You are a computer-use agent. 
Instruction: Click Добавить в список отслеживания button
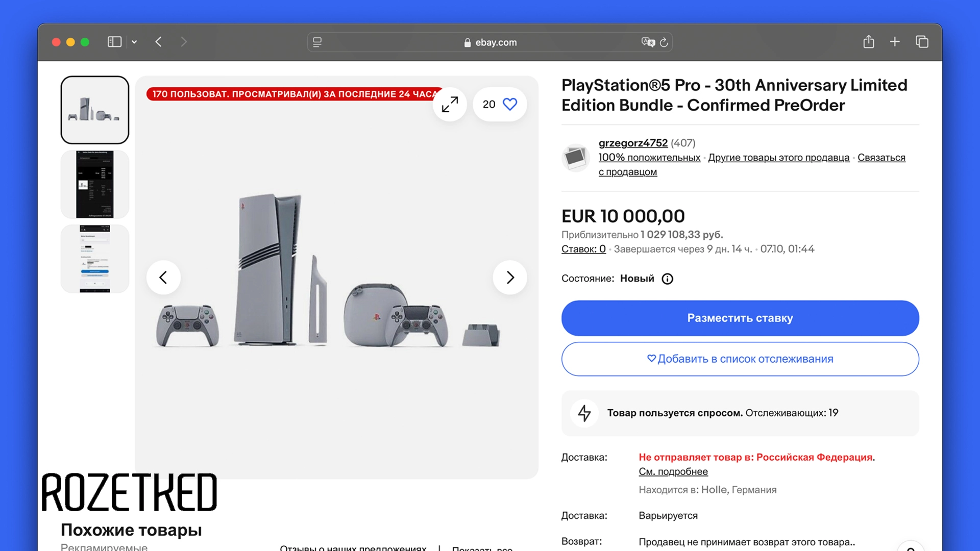pyautogui.click(x=740, y=359)
